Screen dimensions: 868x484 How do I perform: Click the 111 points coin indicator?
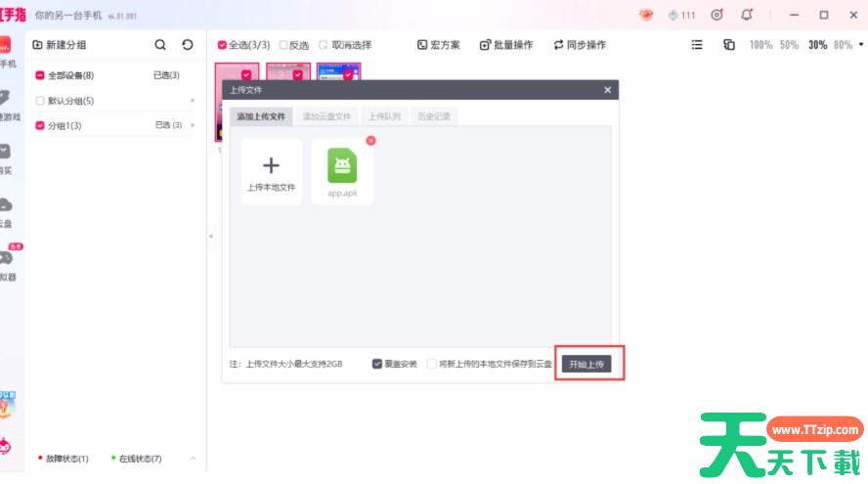coord(681,15)
